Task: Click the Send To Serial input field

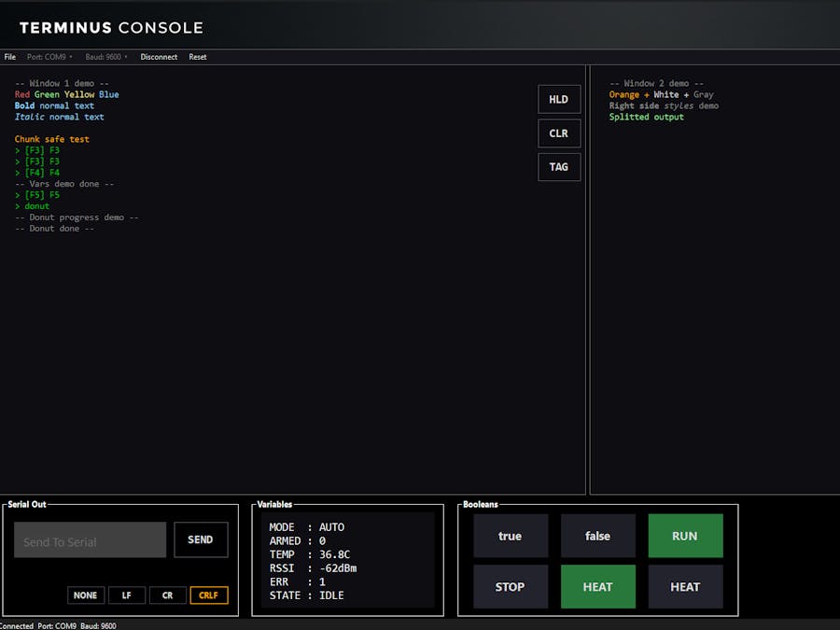Action: [89, 539]
